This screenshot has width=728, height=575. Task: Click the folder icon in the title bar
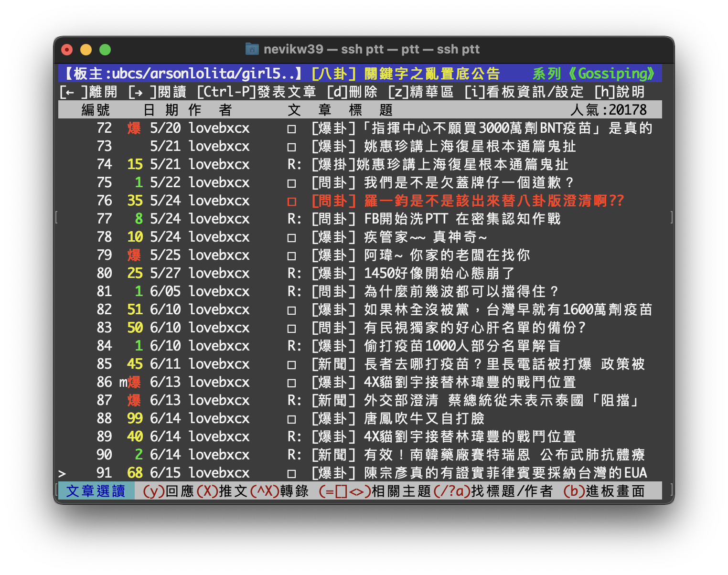point(252,49)
